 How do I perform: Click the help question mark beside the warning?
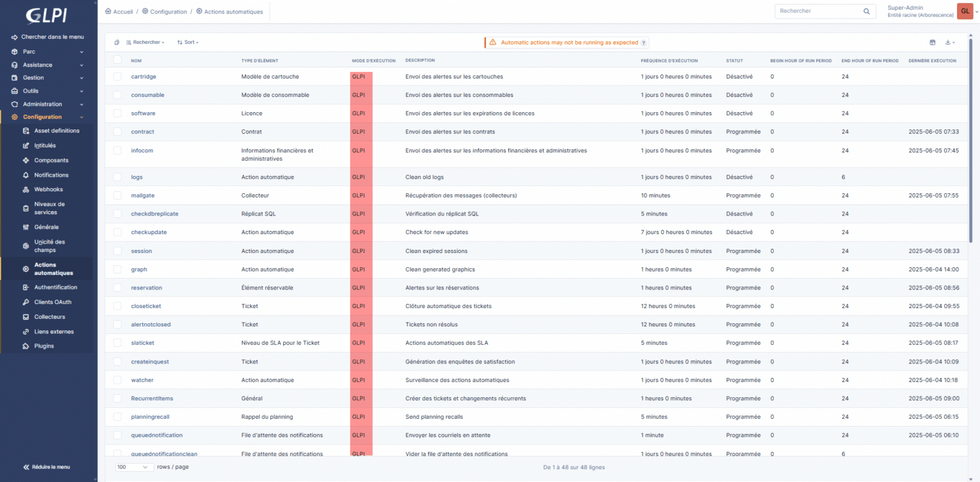pyautogui.click(x=644, y=43)
